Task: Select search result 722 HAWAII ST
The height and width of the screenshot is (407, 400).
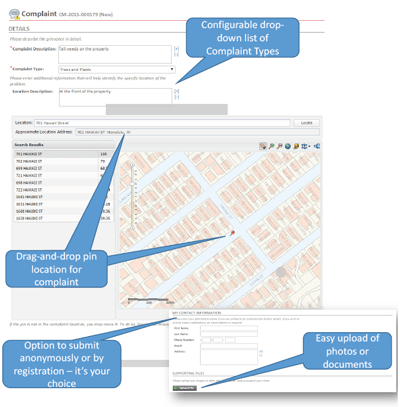Action: (x=64, y=190)
